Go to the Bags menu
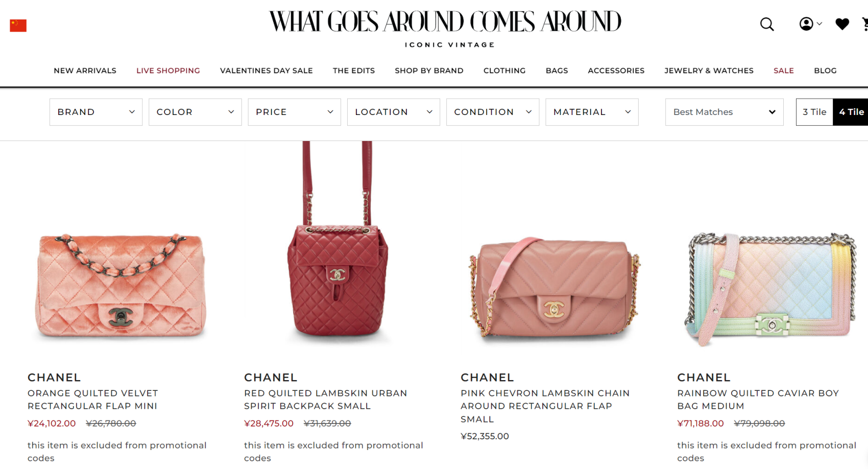868x469 pixels. (557, 71)
